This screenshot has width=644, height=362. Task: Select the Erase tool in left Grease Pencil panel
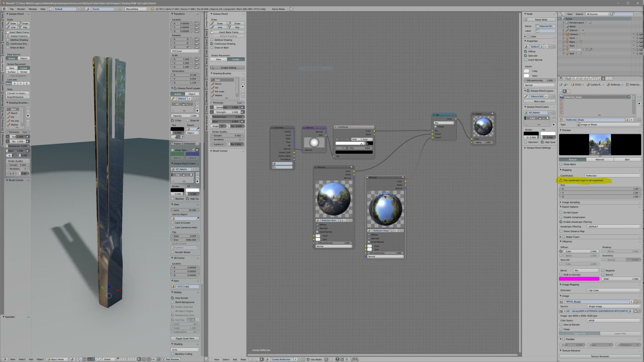click(24, 23)
